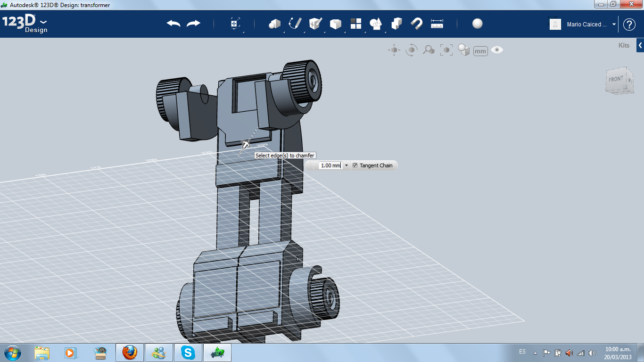The image size is (644, 362).
Task: Launch Windows Media Player from taskbar
Action: coord(70,353)
